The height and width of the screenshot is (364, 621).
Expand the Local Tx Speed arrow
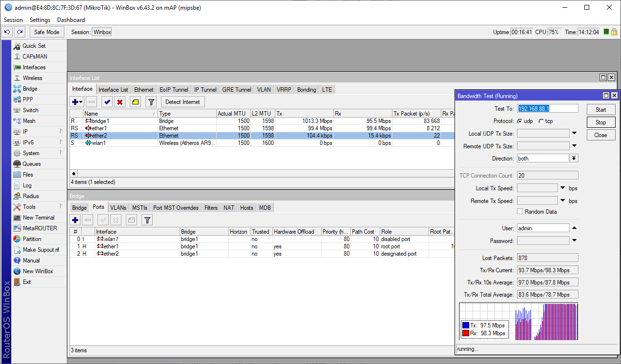click(x=562, y=188)
